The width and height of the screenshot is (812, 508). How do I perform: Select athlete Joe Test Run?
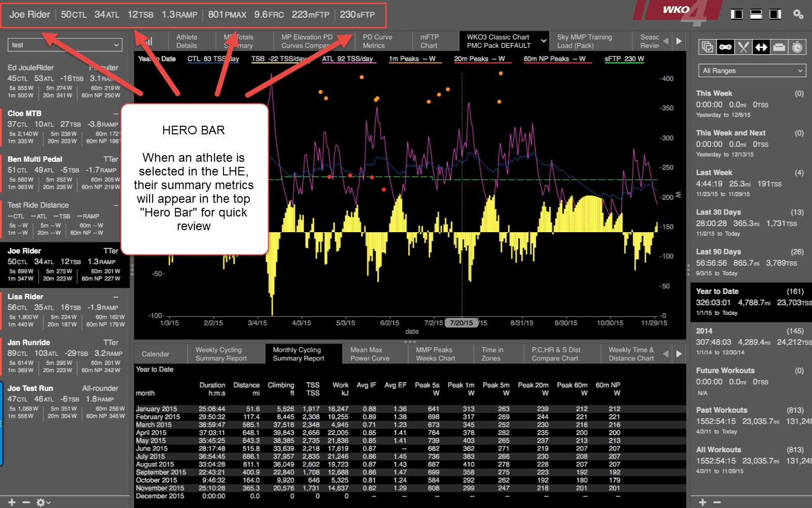(x=64, y=403)
